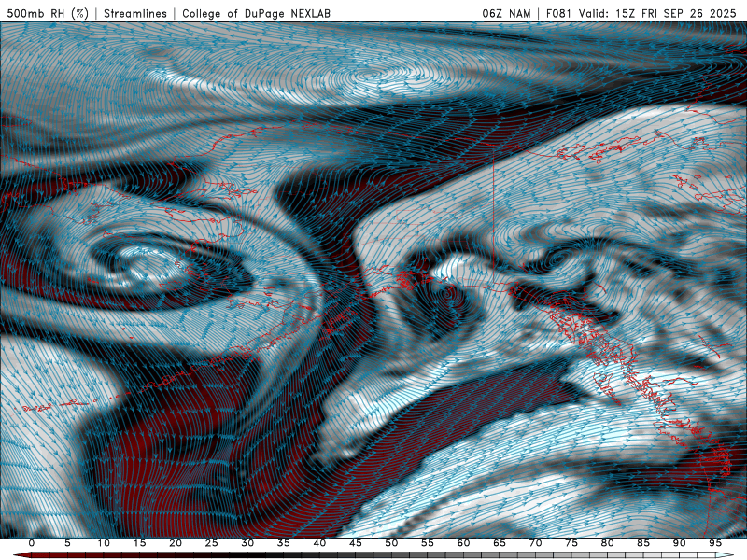This screenshot has height=560, width=747.
Task: Click the "65" label on the color scale
Action: [500, 543]
